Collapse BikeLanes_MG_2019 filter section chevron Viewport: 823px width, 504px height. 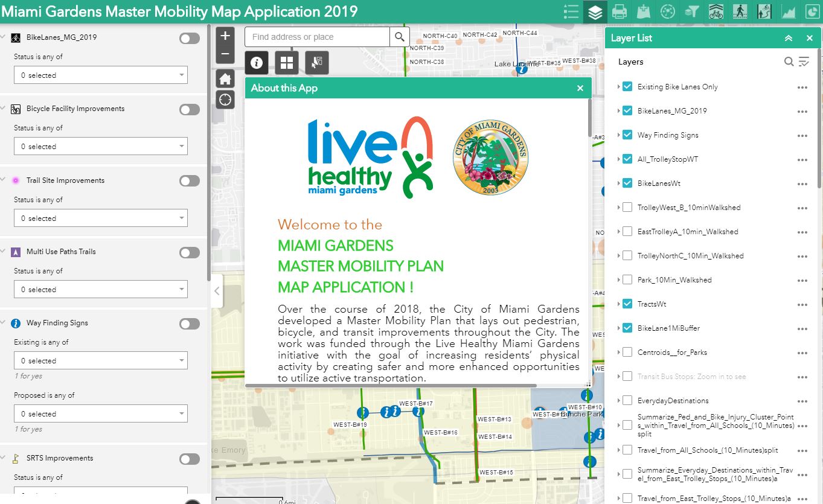coord(4,37)
